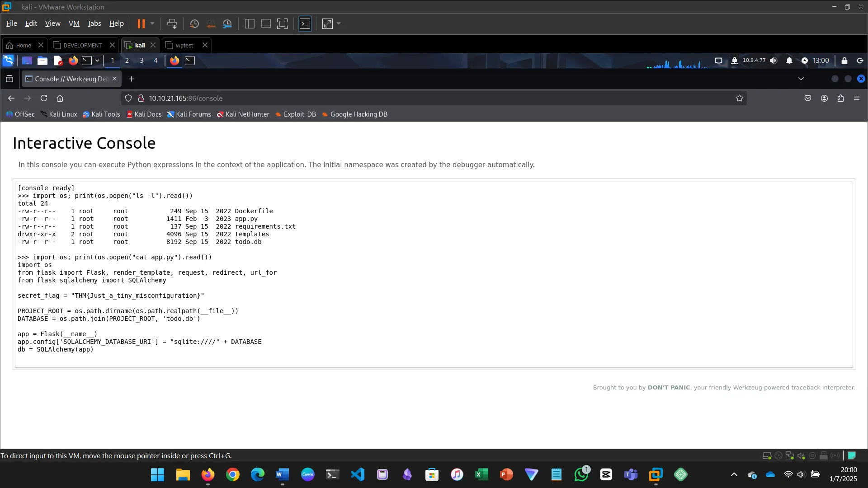Expand the list-all-tabs chevron in Firefox
Viewport: 868px width, 488px height.
(x=801, y=78)
